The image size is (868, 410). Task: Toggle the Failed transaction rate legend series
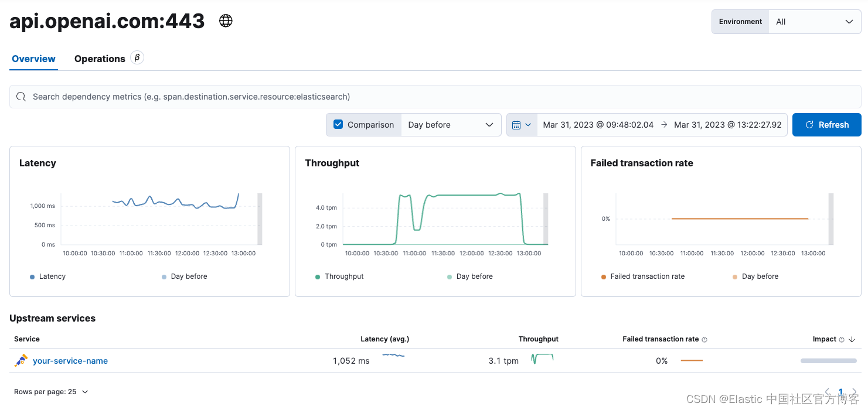tap(643, 276)
